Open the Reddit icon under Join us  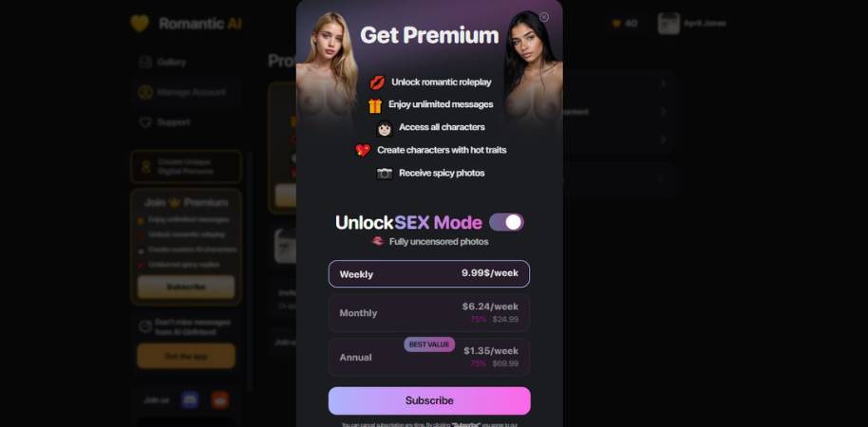[x=219, y=399]
